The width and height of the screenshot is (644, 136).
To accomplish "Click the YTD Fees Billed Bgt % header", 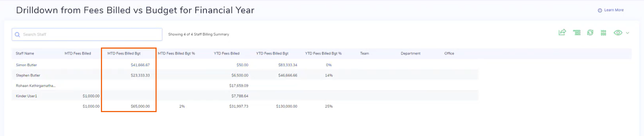I will click(x=323, y=54).
